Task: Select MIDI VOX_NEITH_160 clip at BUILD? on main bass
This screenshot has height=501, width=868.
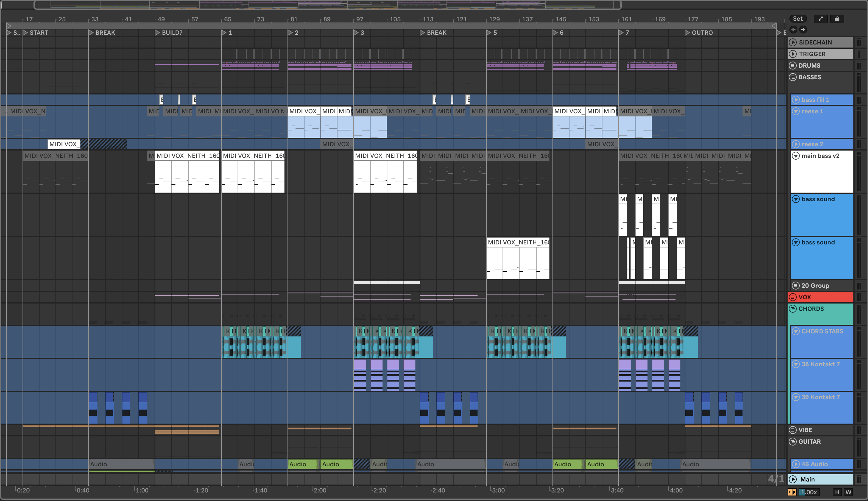Action: click(x=187, y=171)
